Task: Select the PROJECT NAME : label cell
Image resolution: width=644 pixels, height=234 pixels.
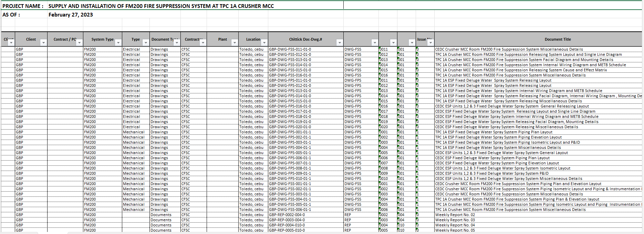Action: click(x=24, y=6)
